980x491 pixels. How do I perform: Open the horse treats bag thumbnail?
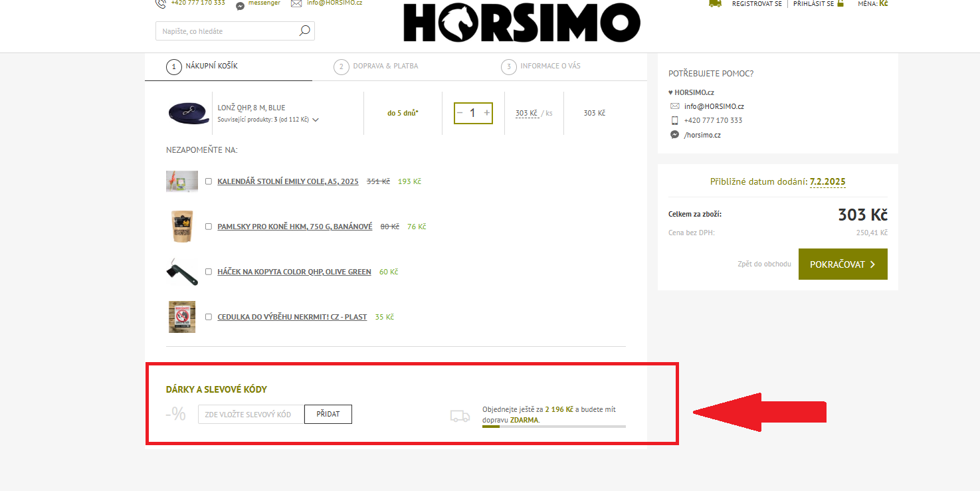(182, 227)
